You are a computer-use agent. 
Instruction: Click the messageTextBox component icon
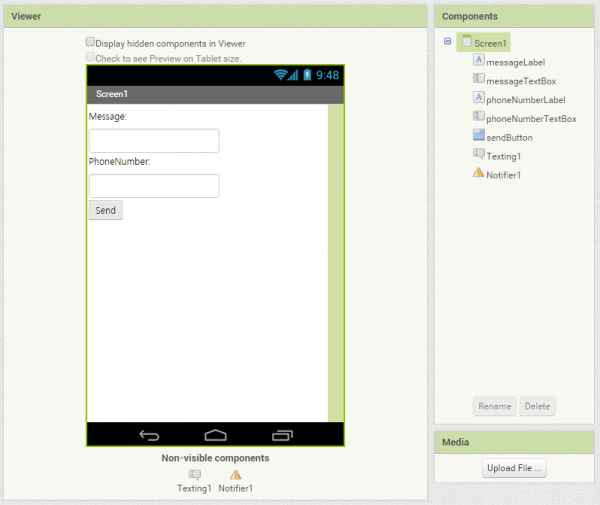[478, 78]
